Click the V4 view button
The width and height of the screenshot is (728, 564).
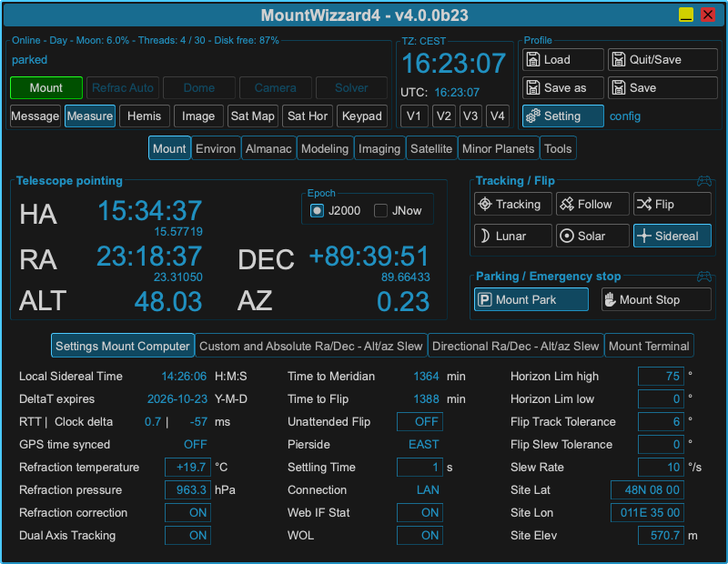(x=497, y=116)
